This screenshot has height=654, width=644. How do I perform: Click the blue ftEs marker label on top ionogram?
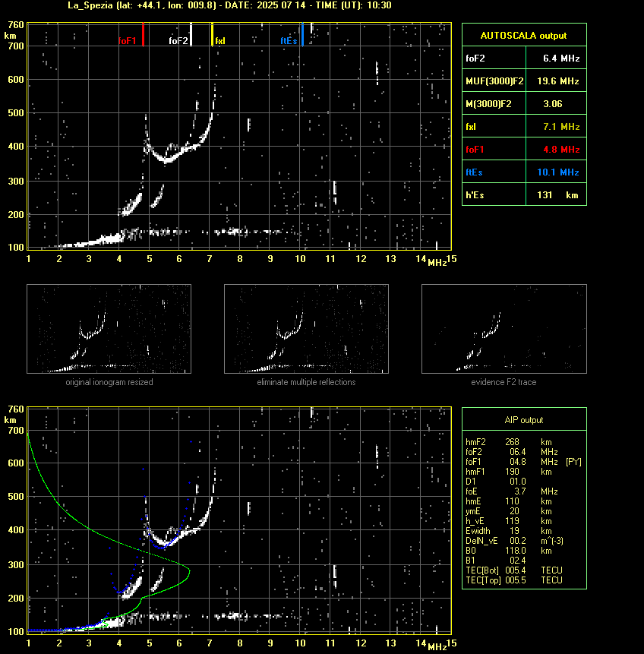(x=289, y=41)
